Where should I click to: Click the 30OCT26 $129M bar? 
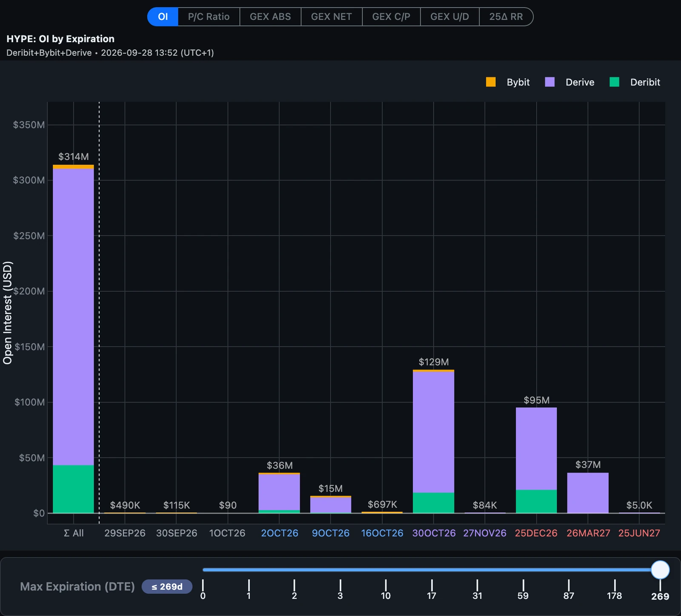433,441
